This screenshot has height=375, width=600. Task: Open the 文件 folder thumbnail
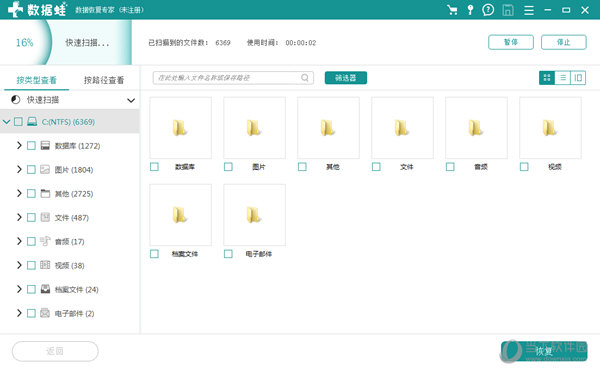(403, 128)
